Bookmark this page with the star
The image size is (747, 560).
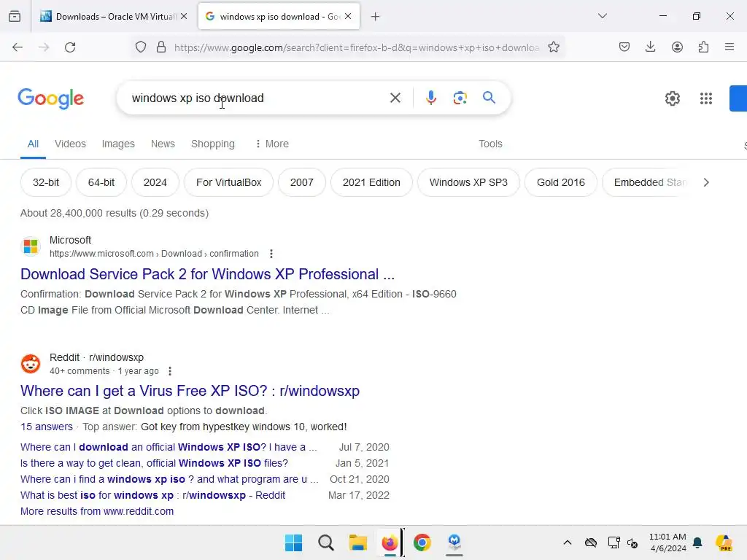point(554,47)
